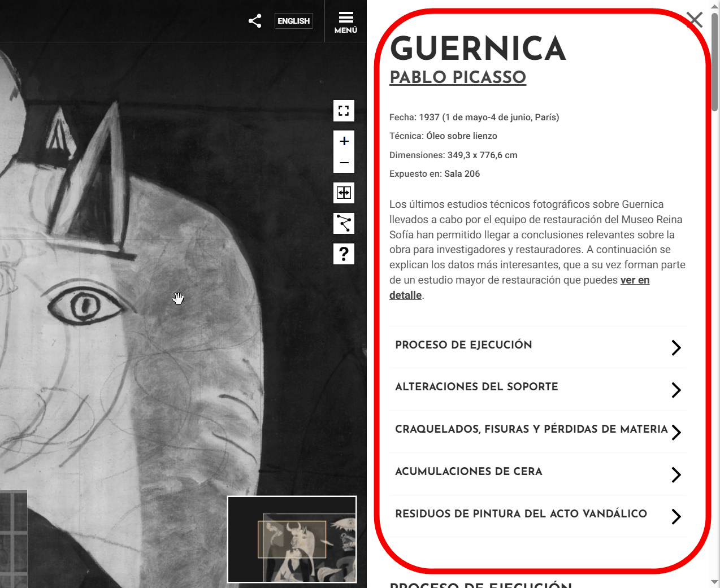This screenshot has height=588, width=720.
Task: Click the minimap navigator thumbnail
Action: click(292, 539)
